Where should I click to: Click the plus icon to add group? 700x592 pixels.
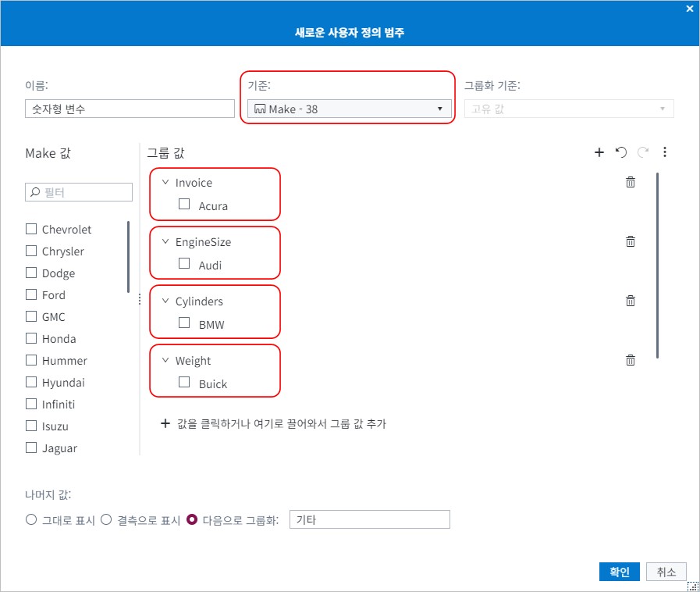599,152
